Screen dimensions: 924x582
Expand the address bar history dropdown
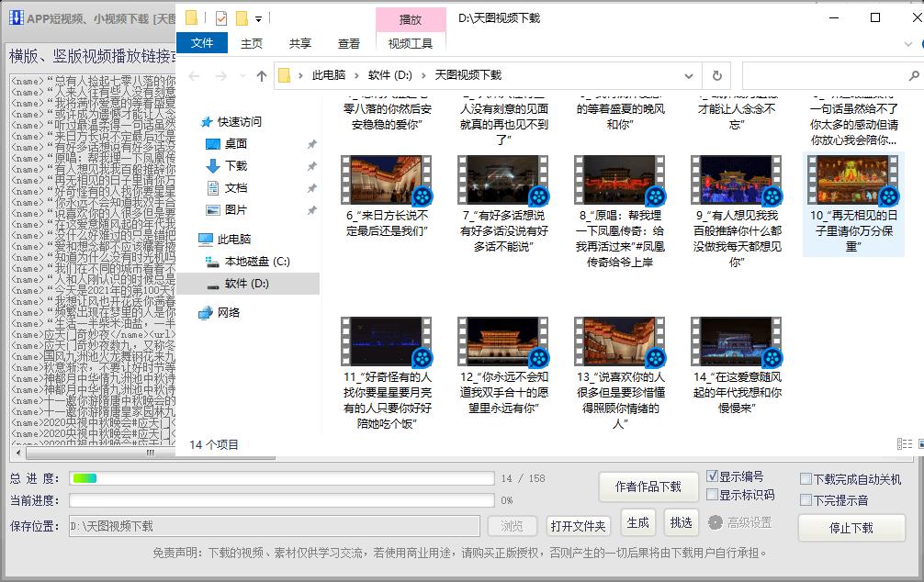688,76
